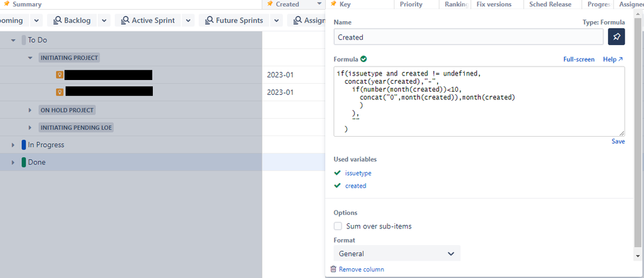Image resolution: width=644 pixels, height=278 pixels.
Task: Click Save below the formula box
Action: click(x=618, y=141)
